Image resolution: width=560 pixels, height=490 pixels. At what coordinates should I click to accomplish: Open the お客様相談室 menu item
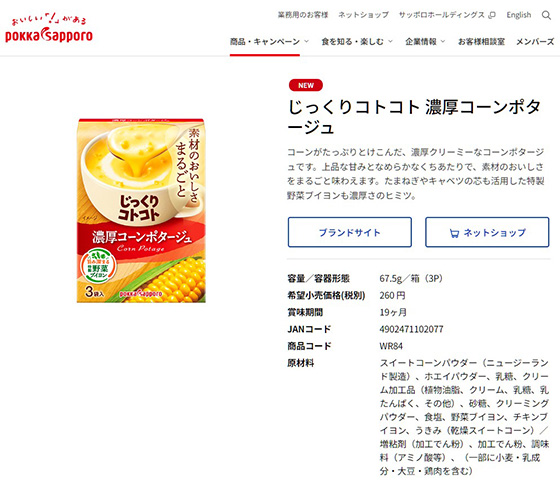coord(481,41)
